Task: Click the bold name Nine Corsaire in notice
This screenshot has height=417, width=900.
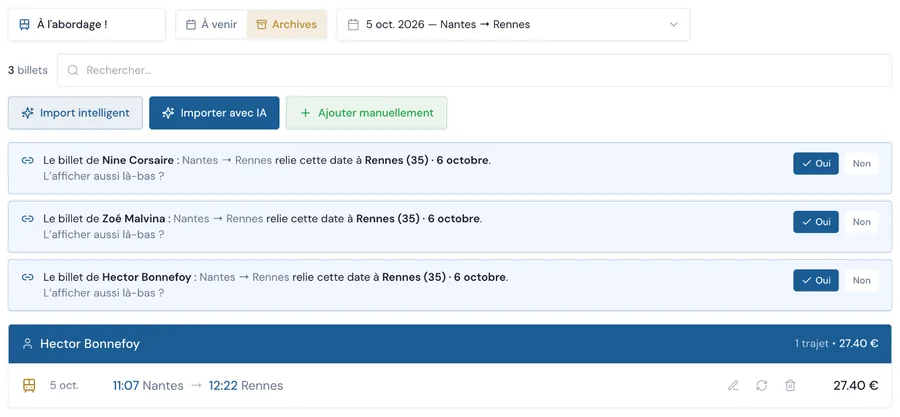Action: (140, 161)
